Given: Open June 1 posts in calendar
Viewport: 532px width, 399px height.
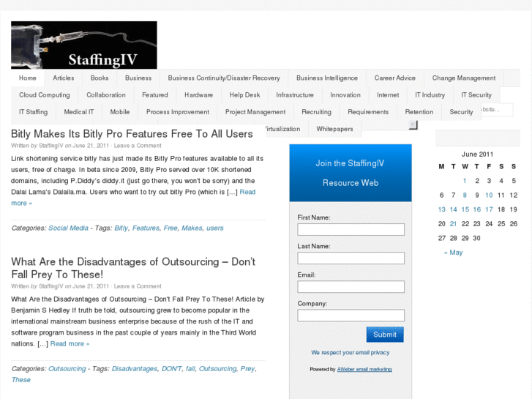Looking at the screenshot, I should click(465, 181).
